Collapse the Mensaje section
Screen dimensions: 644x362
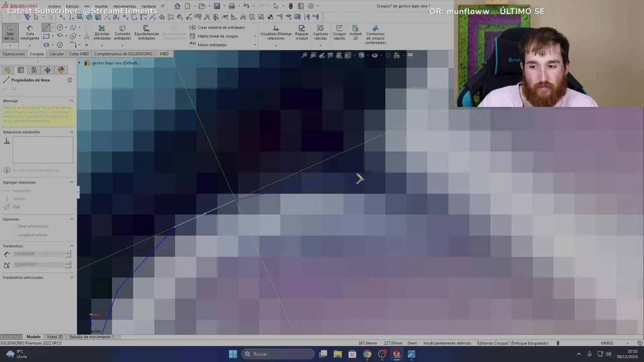point(71,101)
